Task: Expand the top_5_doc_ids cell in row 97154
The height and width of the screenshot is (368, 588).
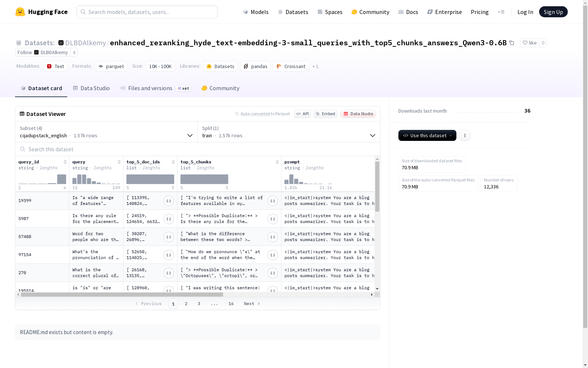Action: pos(169,255)
